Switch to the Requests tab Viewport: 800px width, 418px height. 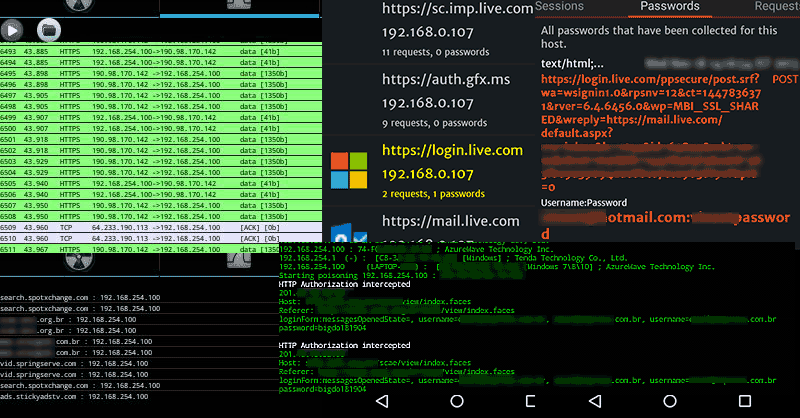[777, 6]
